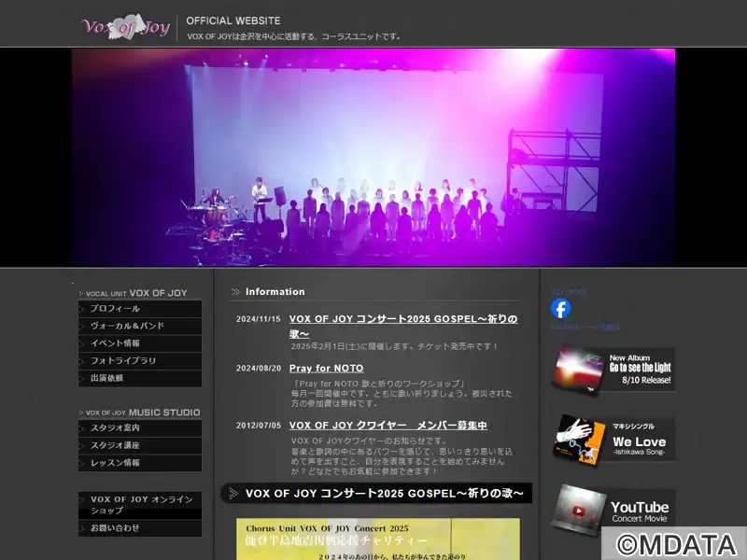Click the Vox of Joy logo

(125, 27)
